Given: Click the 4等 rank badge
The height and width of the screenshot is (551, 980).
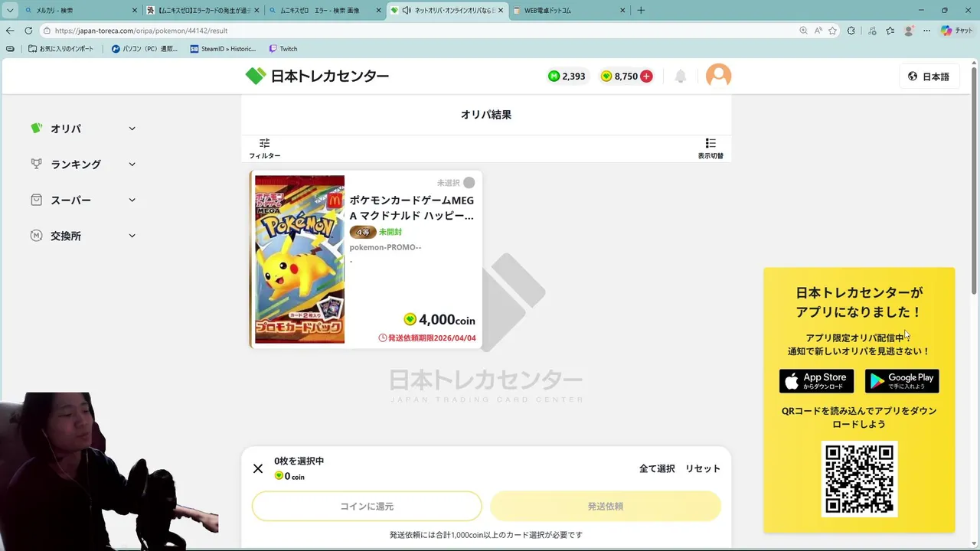Looking at the screenshot, I should (363, 232).
